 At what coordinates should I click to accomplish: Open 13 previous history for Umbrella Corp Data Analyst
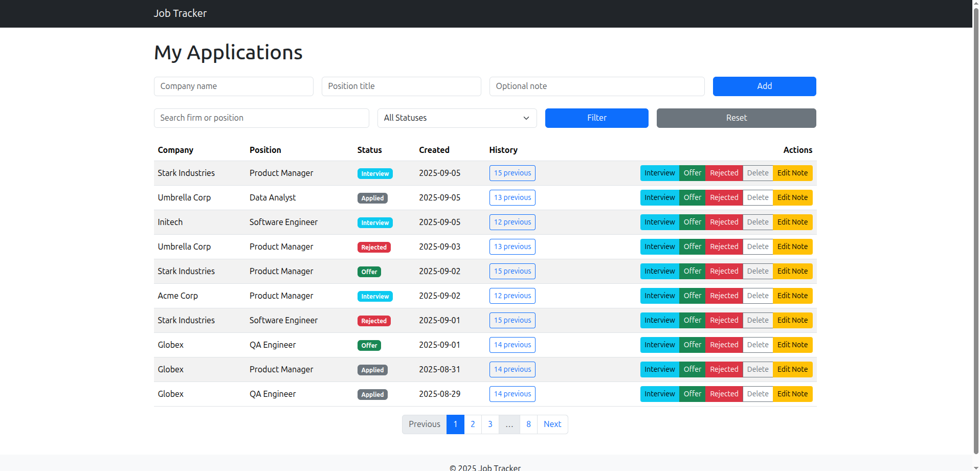512,197
